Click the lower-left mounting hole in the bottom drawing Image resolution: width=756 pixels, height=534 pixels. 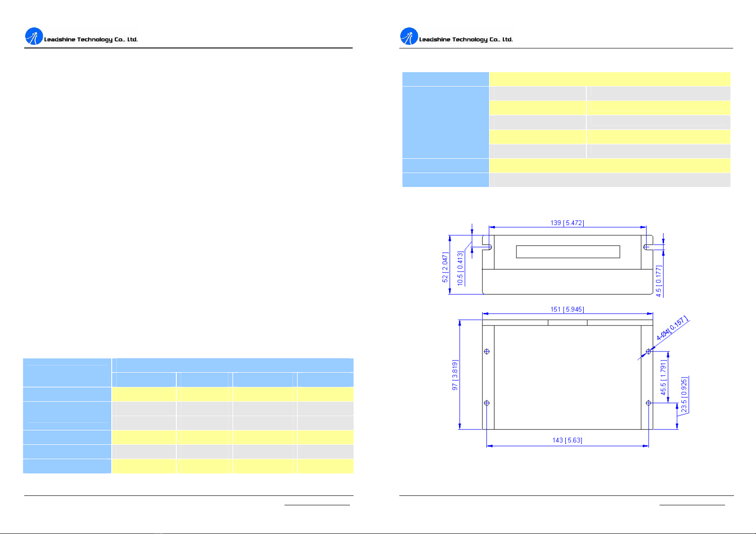[487, 403]
